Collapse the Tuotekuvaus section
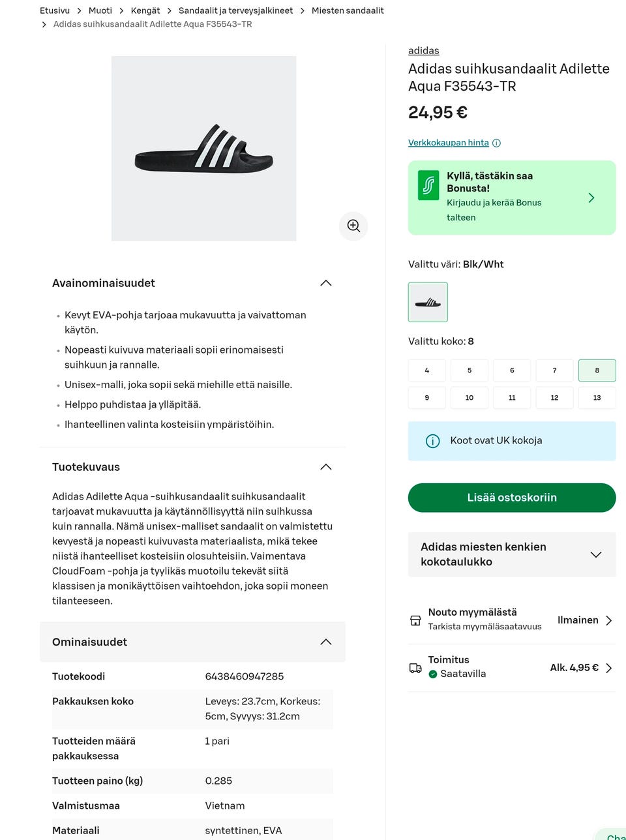 (x=326, y=467)
